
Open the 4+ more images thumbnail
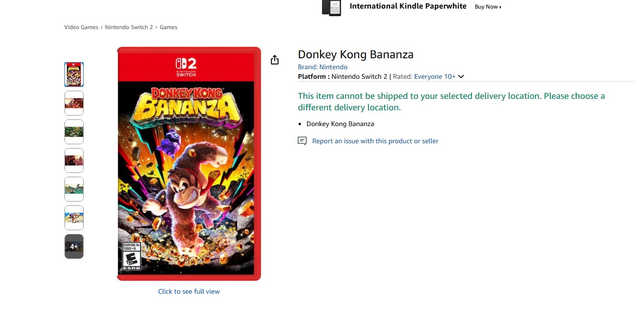coord(74,246)
